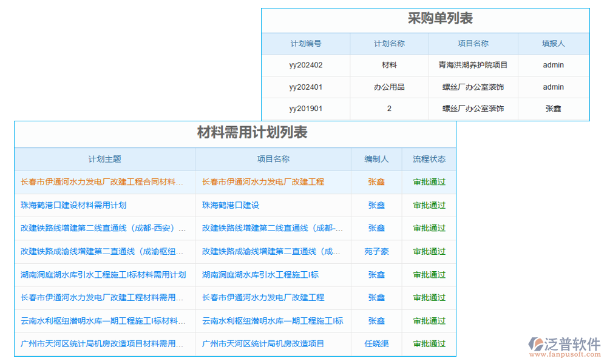Sort by the 流程状态 column header

429,159
